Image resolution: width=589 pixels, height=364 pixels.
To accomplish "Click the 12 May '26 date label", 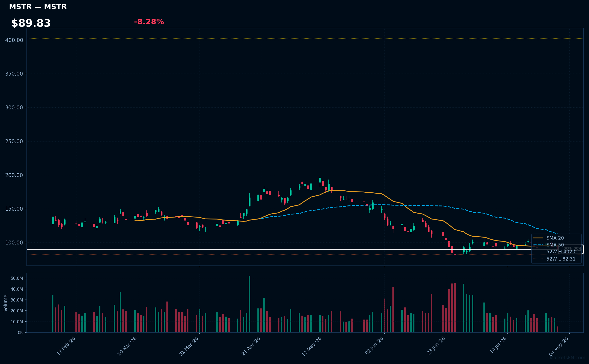I will pyautogui.click(x=312, y=346).
